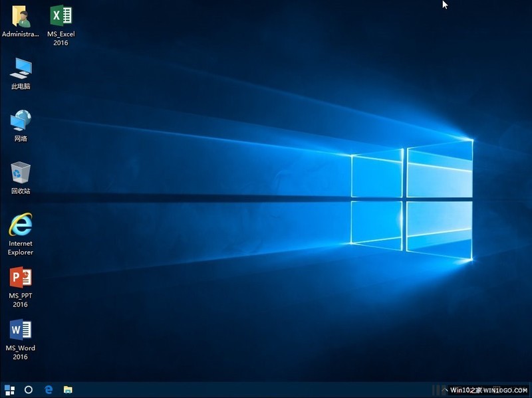
Task: Launch MS_Excel 2016 shortcut
Action: click(x=61, y=15)
